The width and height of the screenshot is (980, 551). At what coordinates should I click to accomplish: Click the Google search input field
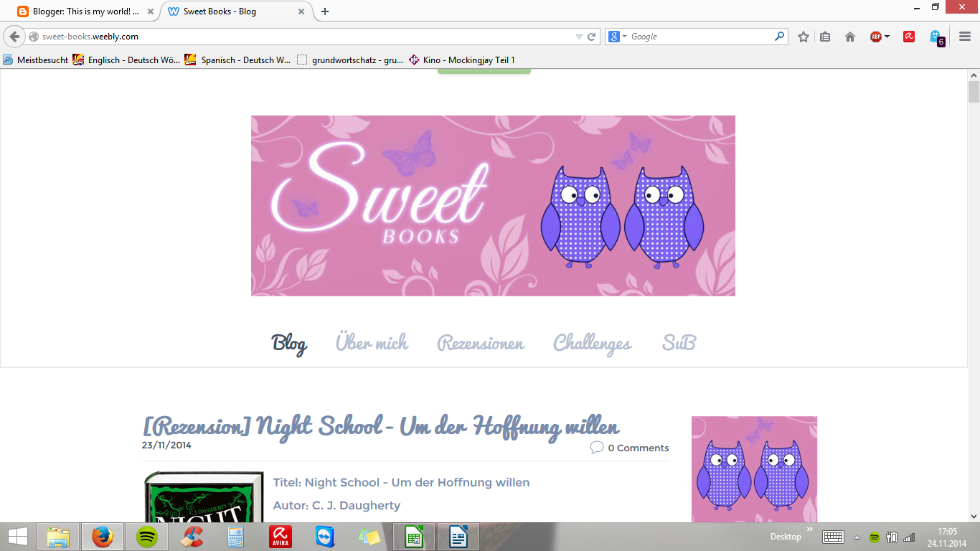tap(699, 37)
